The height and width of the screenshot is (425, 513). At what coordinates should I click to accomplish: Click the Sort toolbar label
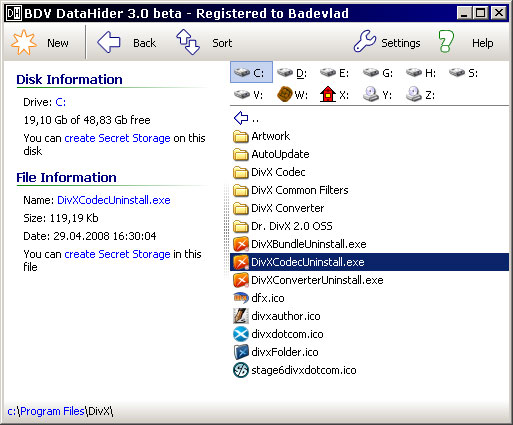pos(222,43)
